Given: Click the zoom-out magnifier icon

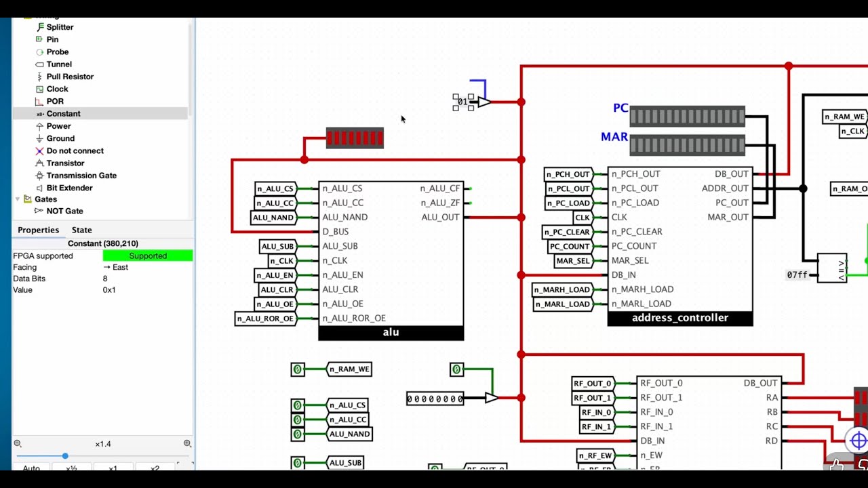Looking at the screenshot, I should [x=18, y=444].
